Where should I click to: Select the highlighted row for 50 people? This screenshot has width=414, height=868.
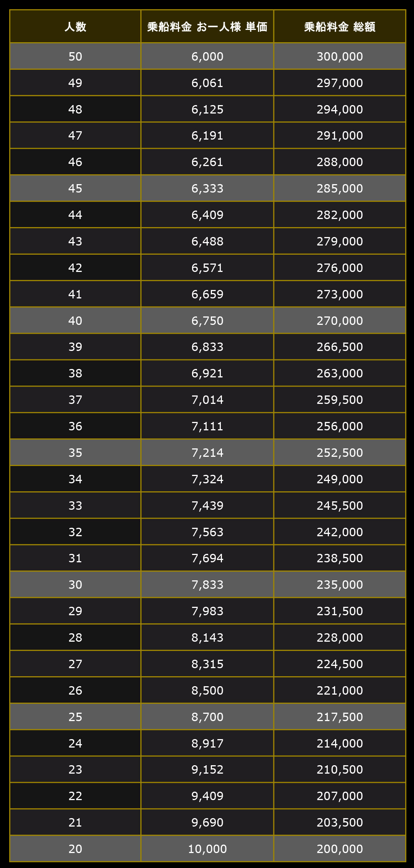[x=208, y=56]
